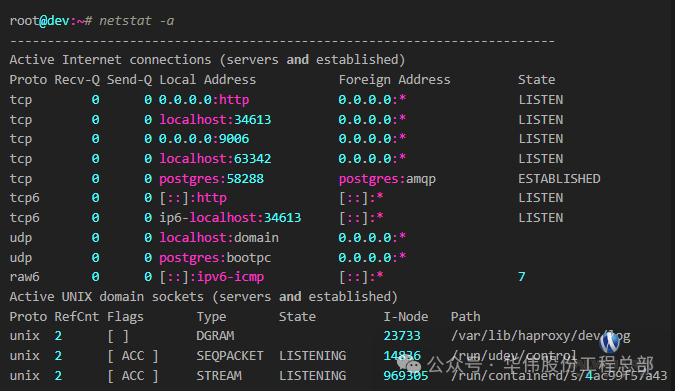Click foreign address '[::]:*' in raw6 row
The width and height of the screenshot is (675, 391).
point(361,277)
